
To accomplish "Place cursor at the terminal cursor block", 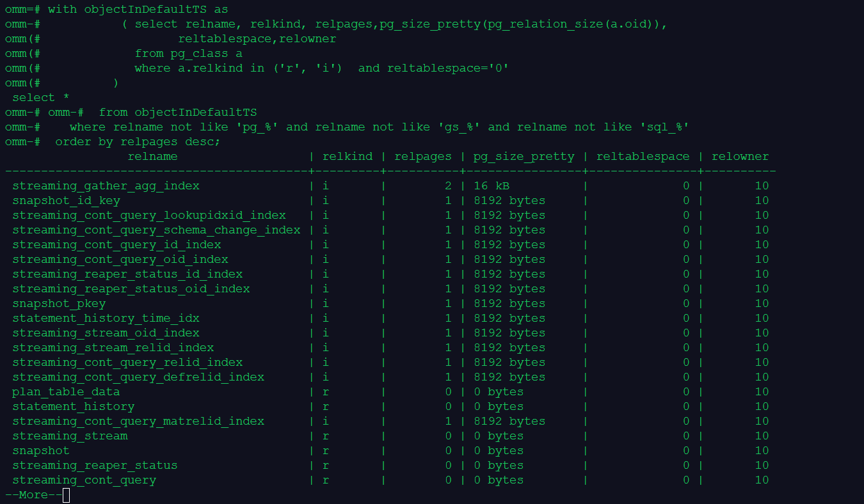I will 66,495.
